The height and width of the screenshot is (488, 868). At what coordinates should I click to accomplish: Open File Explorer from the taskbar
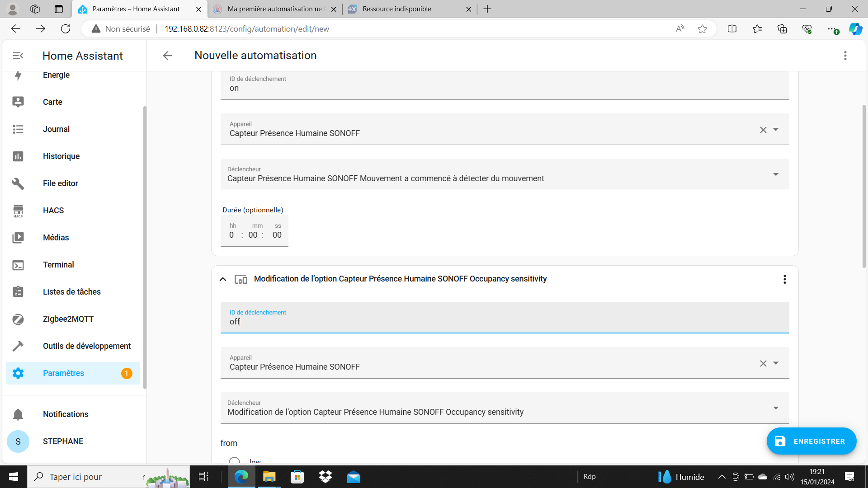click(269, 477)
